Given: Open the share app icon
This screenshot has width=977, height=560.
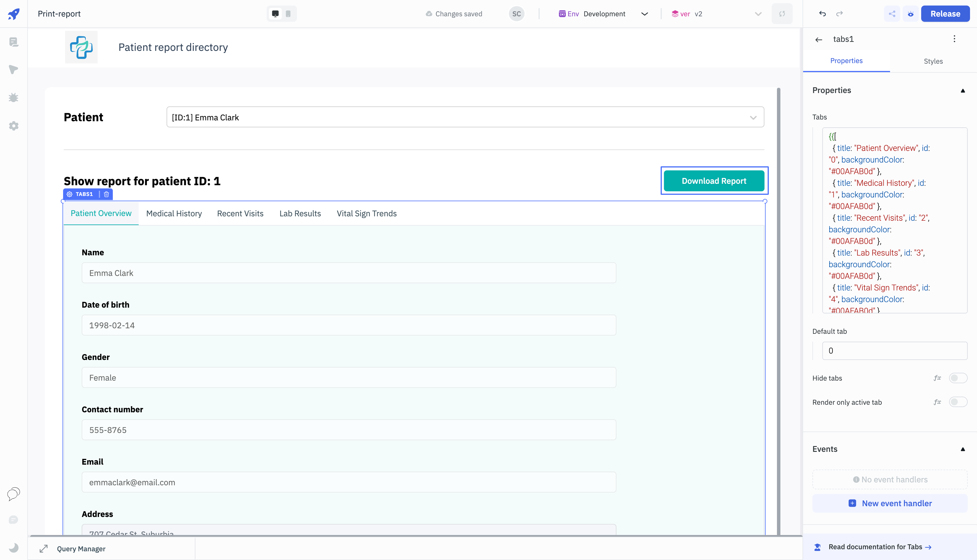Looking at the screenshot, I should pyautogui.click(x=892, y=14).
